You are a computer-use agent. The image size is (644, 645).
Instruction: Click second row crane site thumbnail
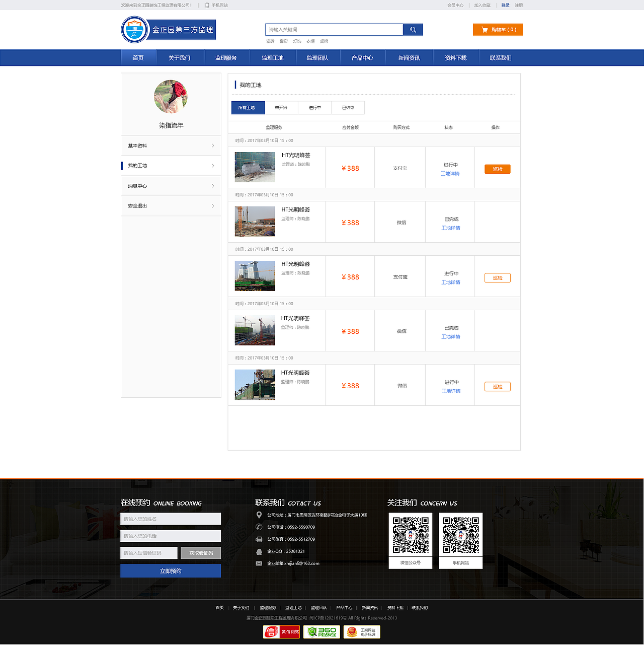(255, 222)
